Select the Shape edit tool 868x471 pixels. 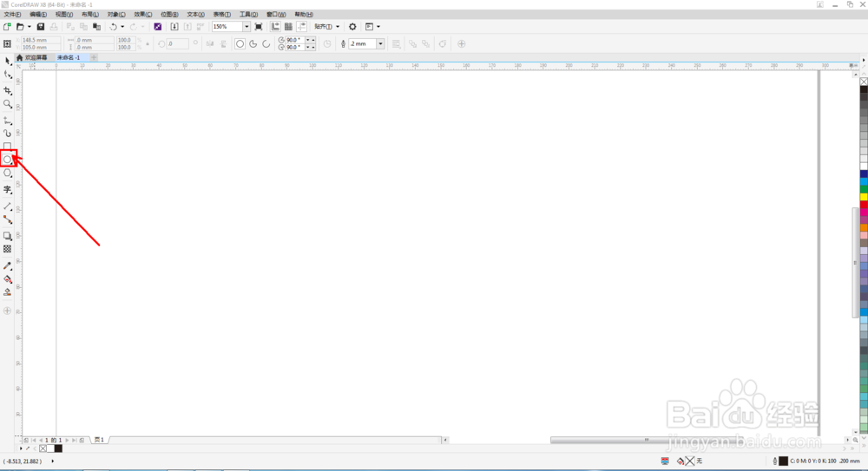click(8, 75)
